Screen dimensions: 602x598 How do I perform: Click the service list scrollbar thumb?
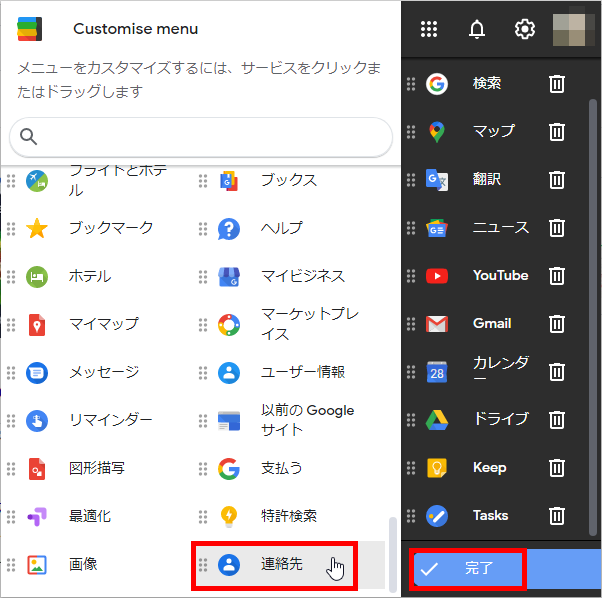pyautogui.click(x=392, y=555)
